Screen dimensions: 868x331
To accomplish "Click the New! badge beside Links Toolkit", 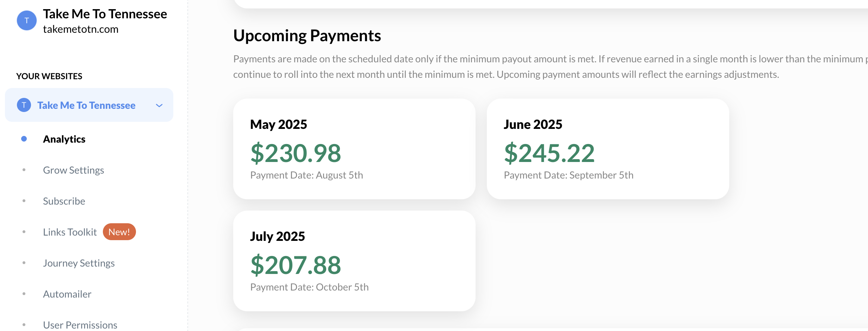I will point(119,232).
